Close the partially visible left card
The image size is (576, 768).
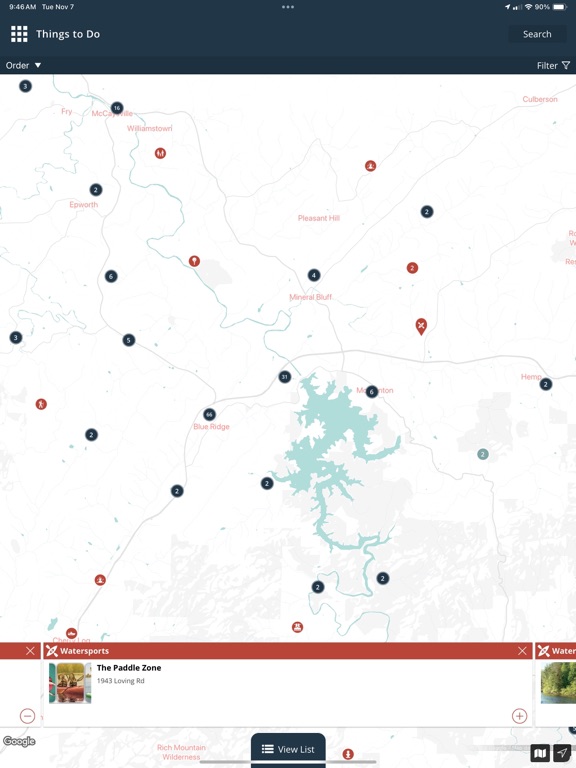pyautogui.click(x=30, y=650)
